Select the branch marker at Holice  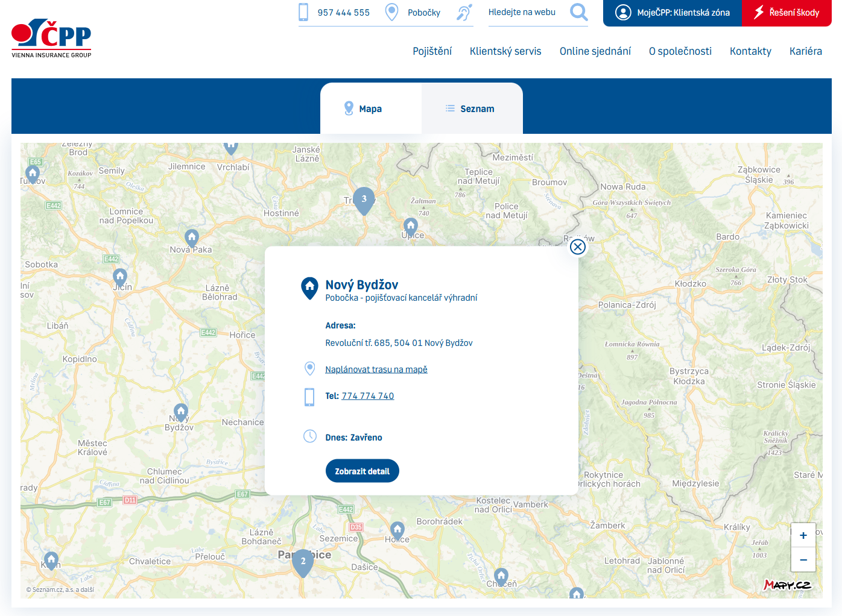[397, 531]
